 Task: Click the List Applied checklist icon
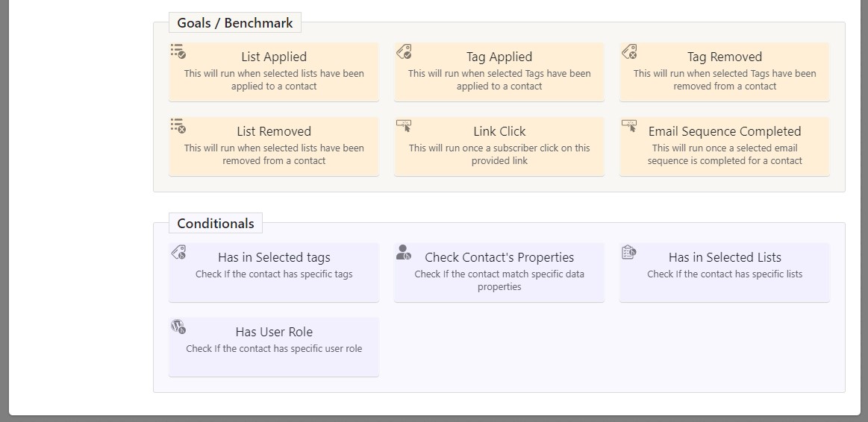point(178,51)
